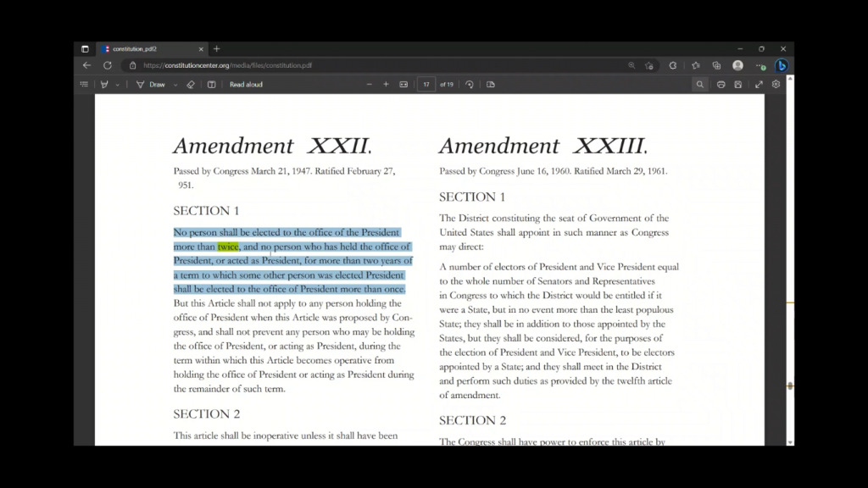The height and width of the screenshot is (488, 868).
Task: Click the "of 19" page count text
Action: pos(446,85)
